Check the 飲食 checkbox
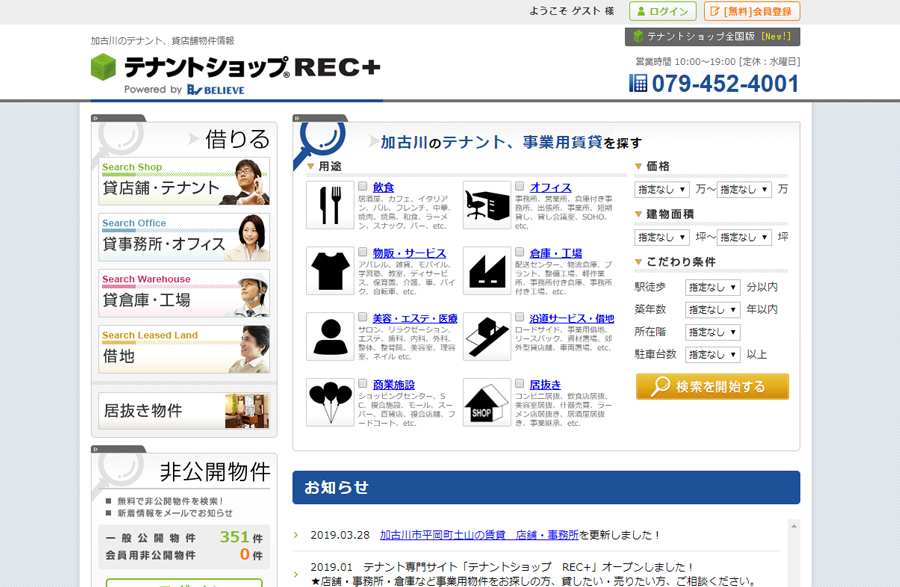900x587 pixels. pos(363,187)
